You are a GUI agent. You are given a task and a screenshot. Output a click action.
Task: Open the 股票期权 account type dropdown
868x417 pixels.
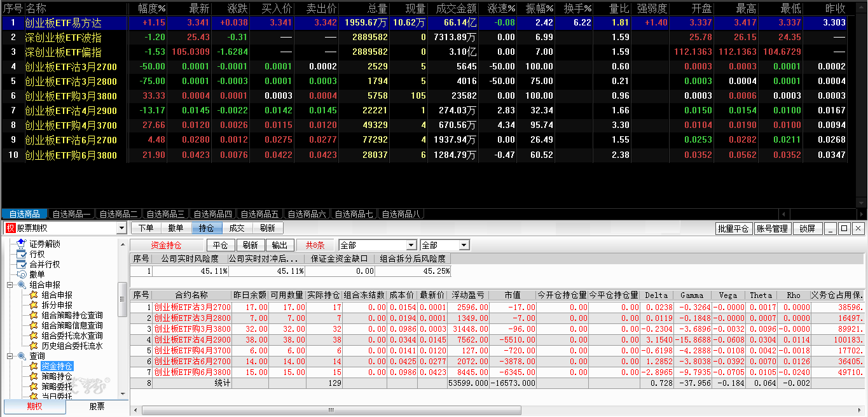pyautogui.click(x=121, y=229)
